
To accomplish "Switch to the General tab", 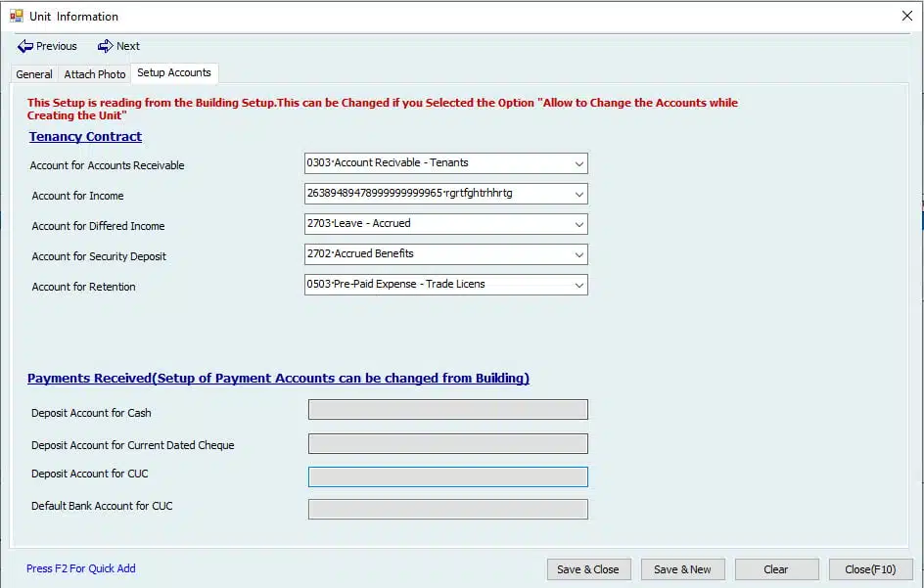I will [x=34, y=74].
